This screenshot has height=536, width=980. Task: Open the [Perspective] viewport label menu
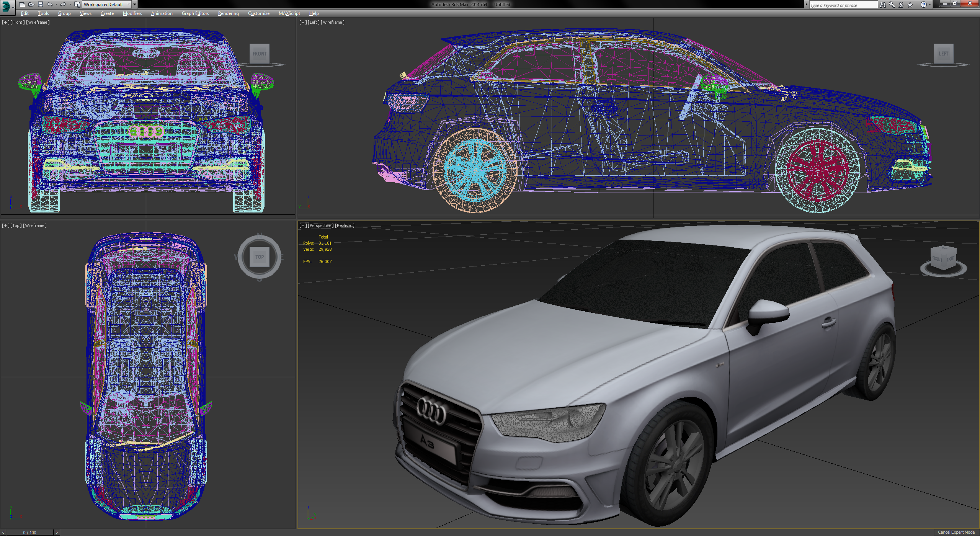pos(320,226)
